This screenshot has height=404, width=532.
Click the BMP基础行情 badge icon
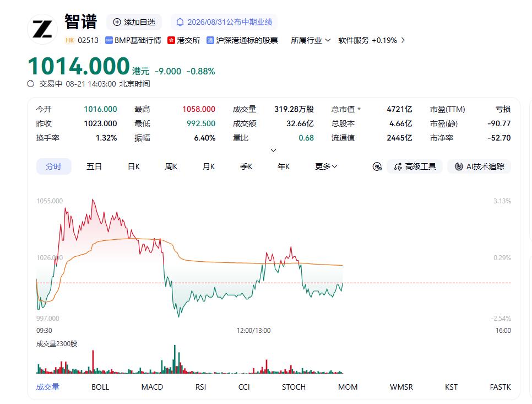pos(109,40)
